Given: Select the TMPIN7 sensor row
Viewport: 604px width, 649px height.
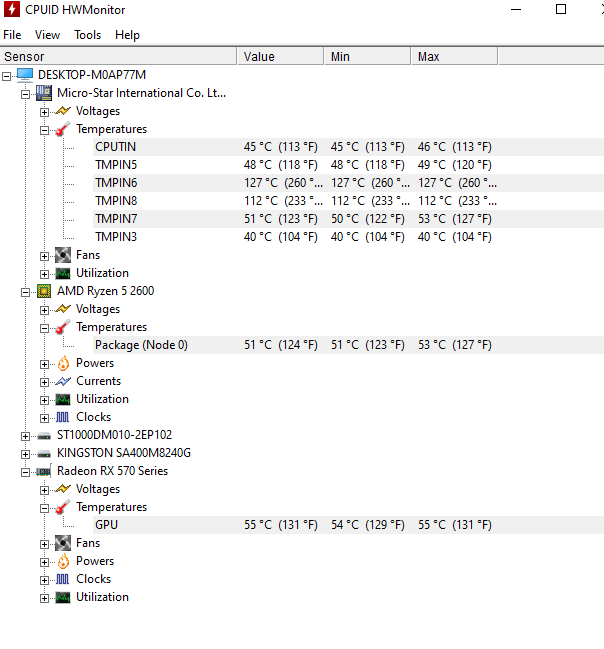Looking at the screenshot, I should [x=349, y=219].
